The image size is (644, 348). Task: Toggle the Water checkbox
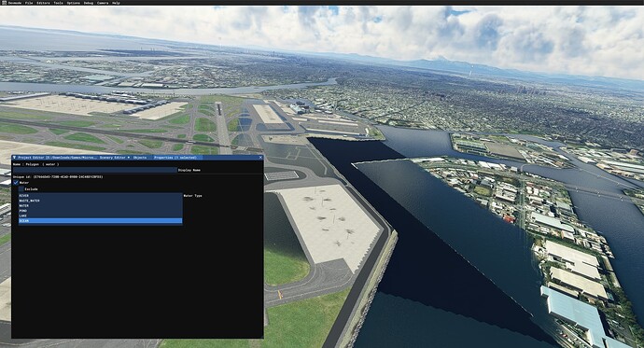click(16, 183)
